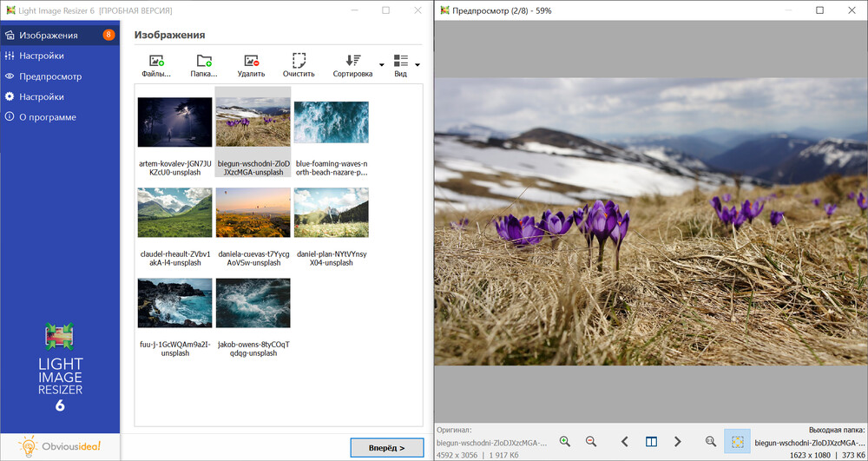Open Сортировка sorting options
This screenshot has height=461, width=868.
pyautogui.click(x=352, y=66)
